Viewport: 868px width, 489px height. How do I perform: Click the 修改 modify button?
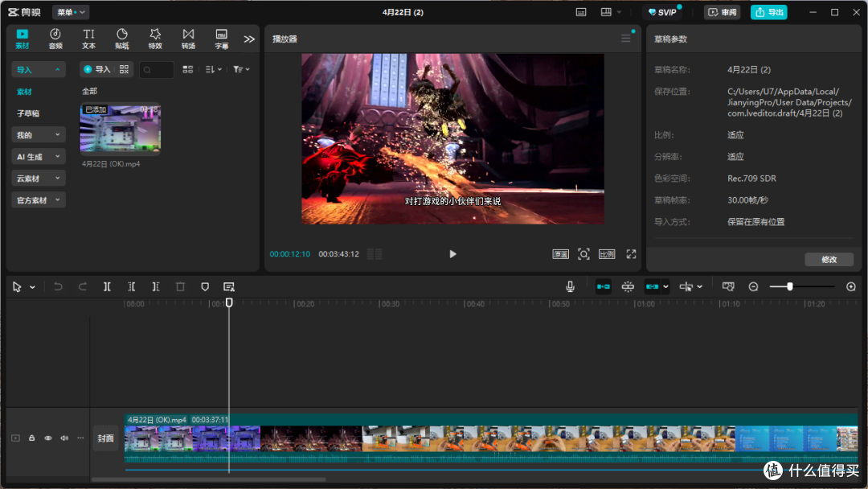click(829, 259)
